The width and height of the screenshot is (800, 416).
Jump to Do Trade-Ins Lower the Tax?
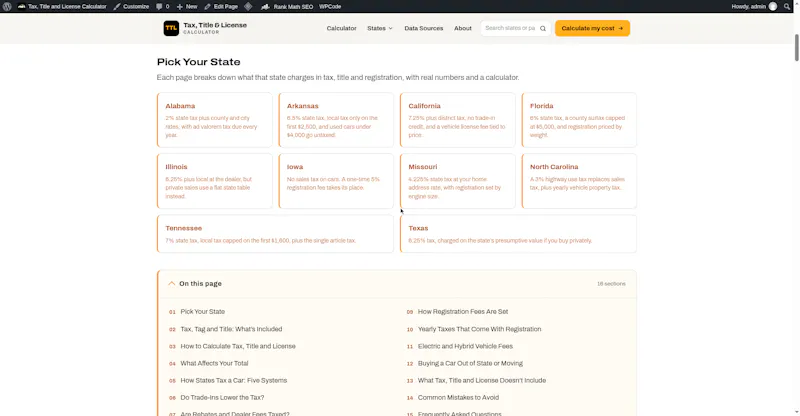pos(222,398)
